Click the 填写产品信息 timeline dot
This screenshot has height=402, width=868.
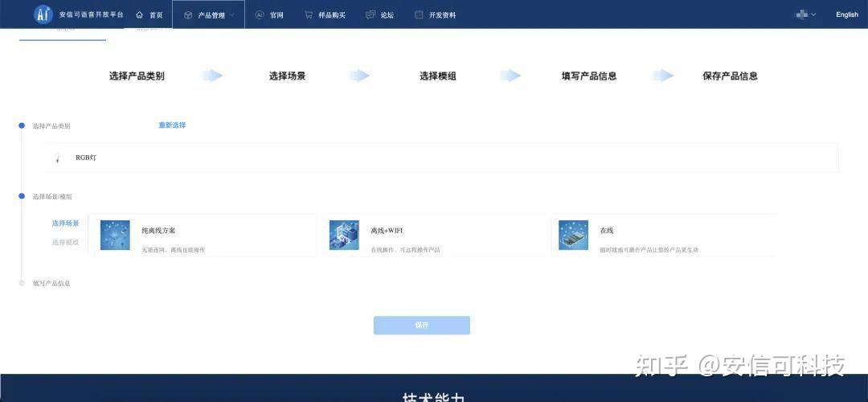(22, 283)
